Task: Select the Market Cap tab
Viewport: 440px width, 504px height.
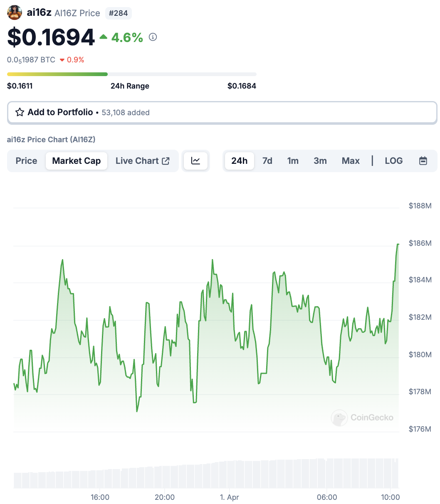Action: tap(77, 161)
